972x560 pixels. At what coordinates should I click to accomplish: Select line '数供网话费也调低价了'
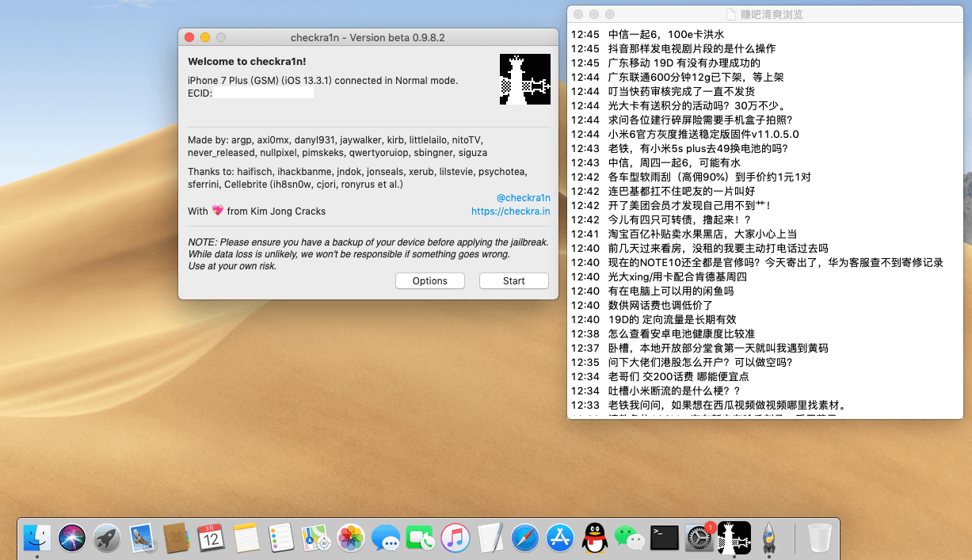[661, 306]
